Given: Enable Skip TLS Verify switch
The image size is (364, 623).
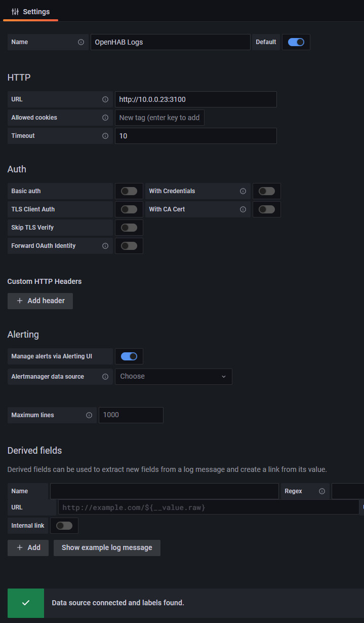Looking at the screenshot, I should [x=129, y=228].
